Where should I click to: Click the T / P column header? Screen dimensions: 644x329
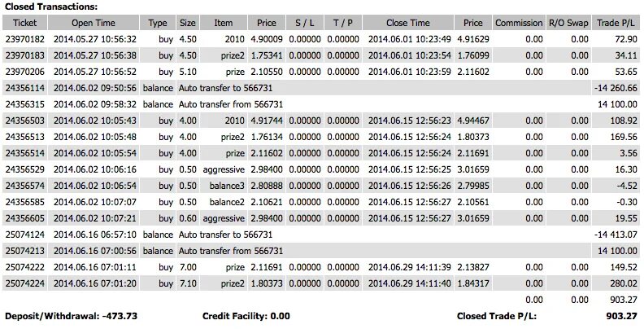343,23
